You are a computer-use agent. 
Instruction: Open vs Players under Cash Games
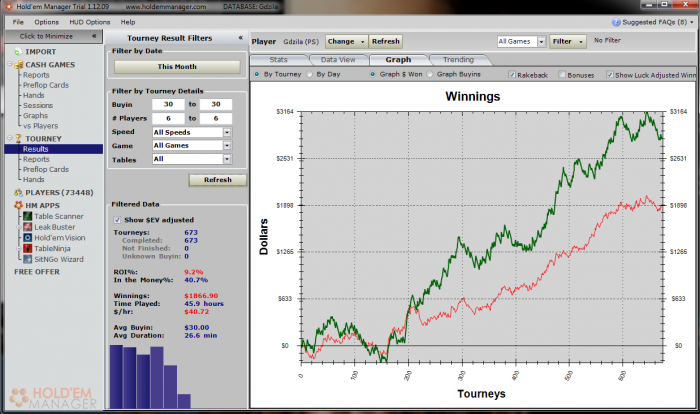pos(41,126)
